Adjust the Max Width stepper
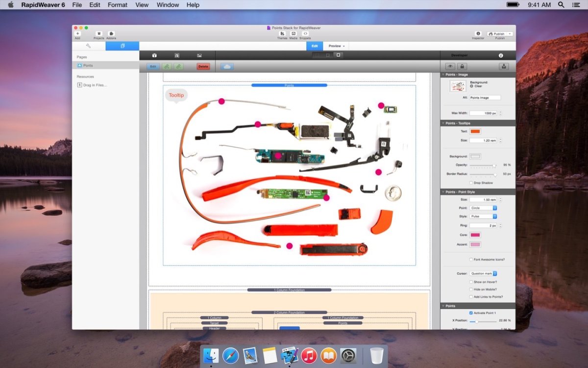Viewport: 588px width, 368px height. pos(499,113)
